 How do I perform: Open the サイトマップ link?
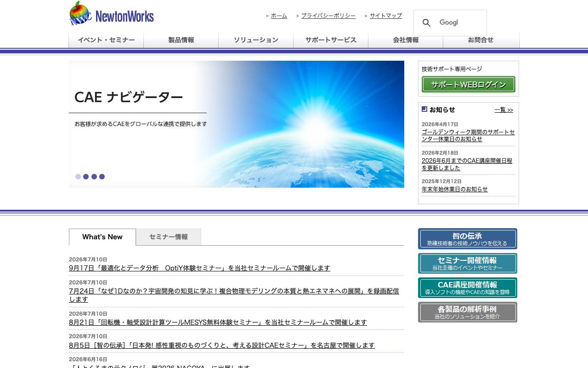pyautogui.click(x=385, y=16)
